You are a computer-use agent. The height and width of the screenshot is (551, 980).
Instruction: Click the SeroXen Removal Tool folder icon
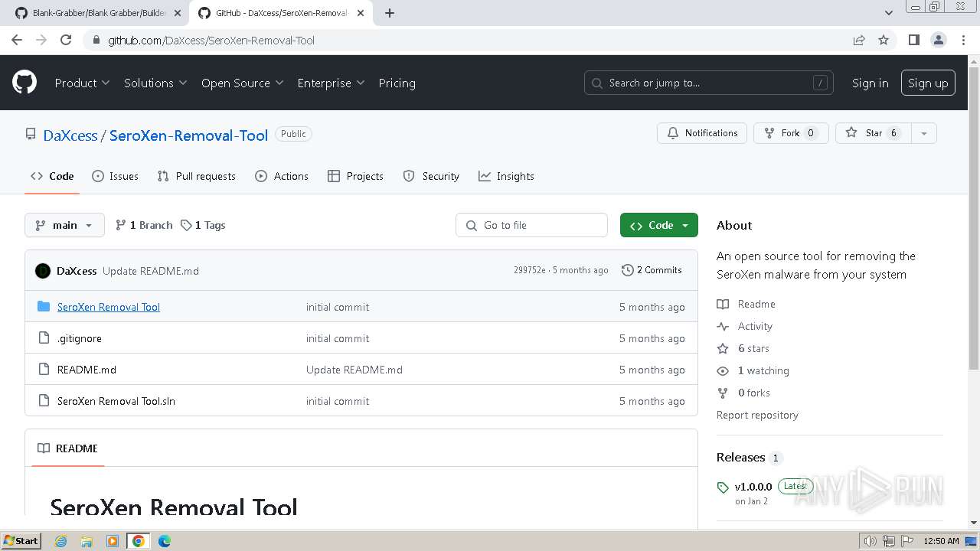click(44, 307)
